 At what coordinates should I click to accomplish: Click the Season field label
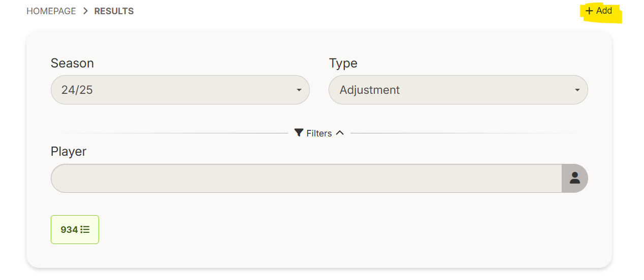tap(72, 63)
